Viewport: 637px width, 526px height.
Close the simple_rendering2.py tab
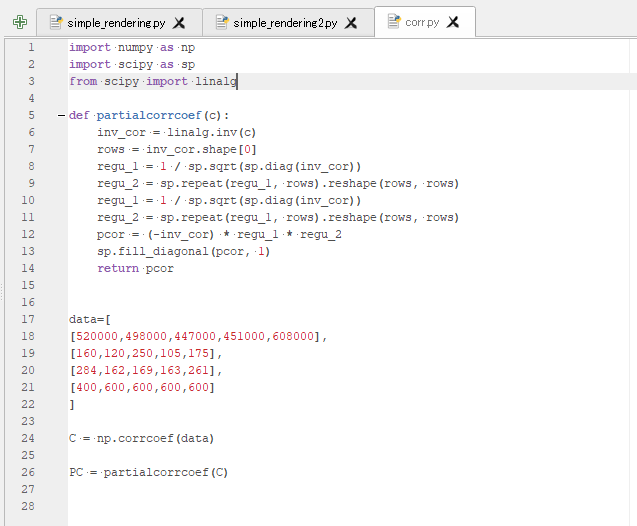point(351,22)
